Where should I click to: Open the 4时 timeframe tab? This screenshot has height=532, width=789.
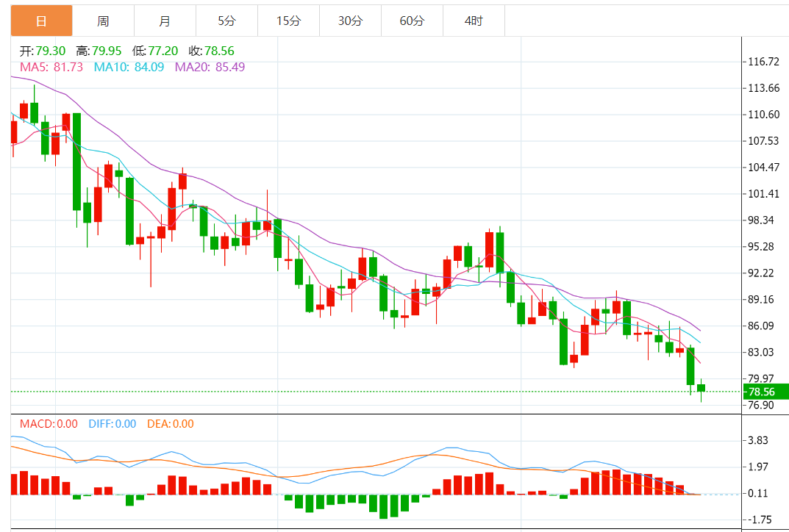474,21
